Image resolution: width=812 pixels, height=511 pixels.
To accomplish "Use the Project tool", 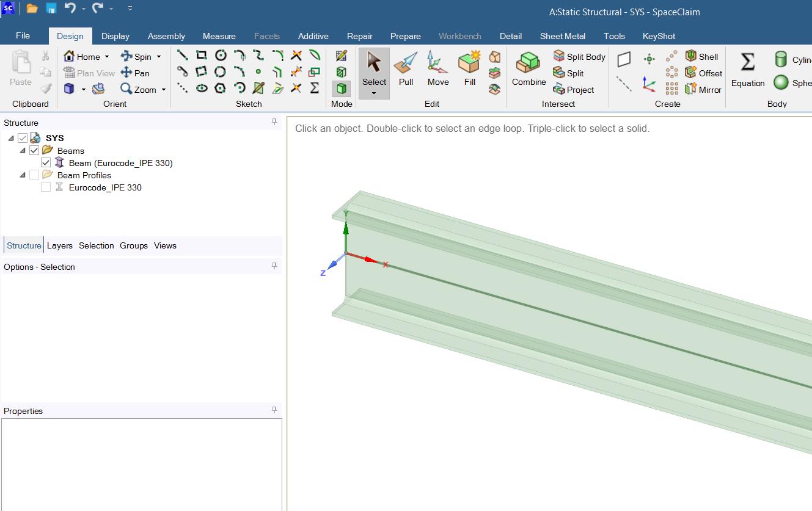I will (x=573, y=90).
